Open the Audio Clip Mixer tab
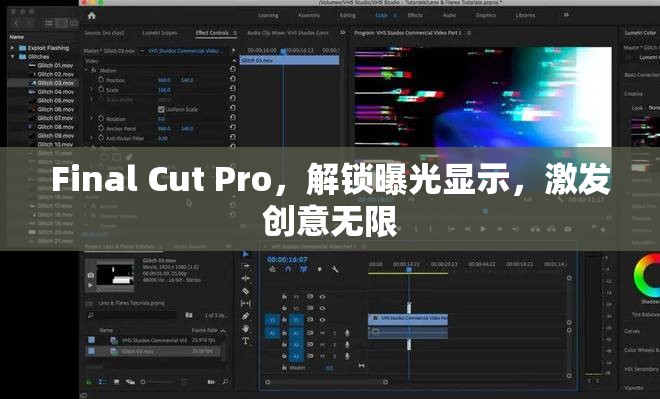This screenshot has height=399, width=660. [287, 33]
